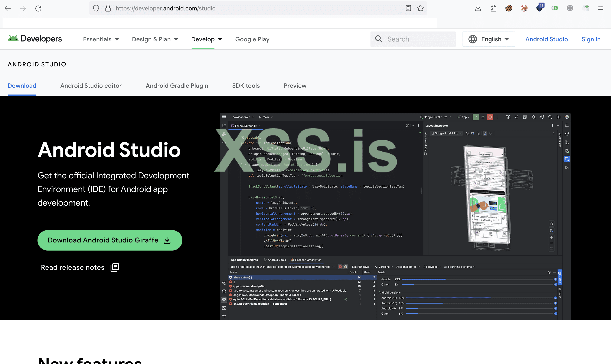Screen dimensions: 611x364
Task: Click the Android Developers logo
Action: click(35, 39)
